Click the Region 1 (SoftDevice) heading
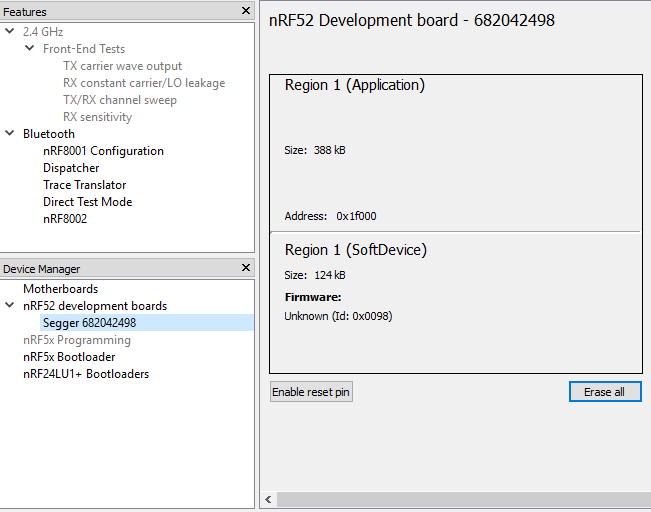The image size is (651, 512). pyautogui.click(x=356, y=250)
